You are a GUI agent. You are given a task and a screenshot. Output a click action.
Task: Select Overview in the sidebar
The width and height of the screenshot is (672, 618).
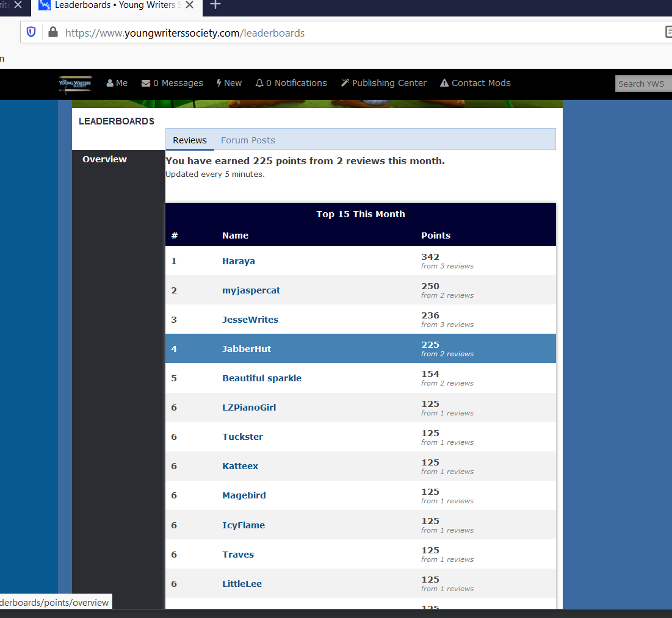pos(104,159)
